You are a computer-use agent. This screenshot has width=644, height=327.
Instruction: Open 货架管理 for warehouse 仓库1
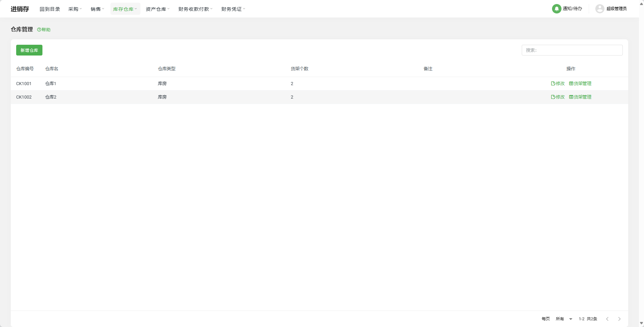580,83
